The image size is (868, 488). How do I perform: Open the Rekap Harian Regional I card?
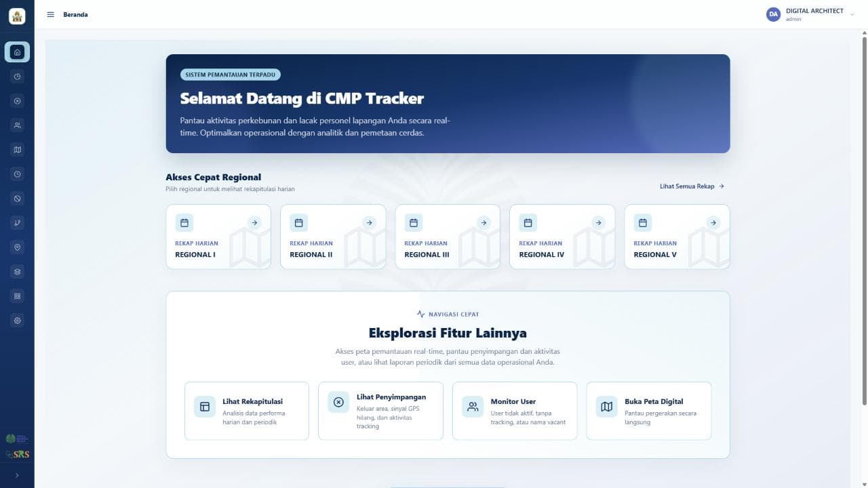tap(218, 237)
